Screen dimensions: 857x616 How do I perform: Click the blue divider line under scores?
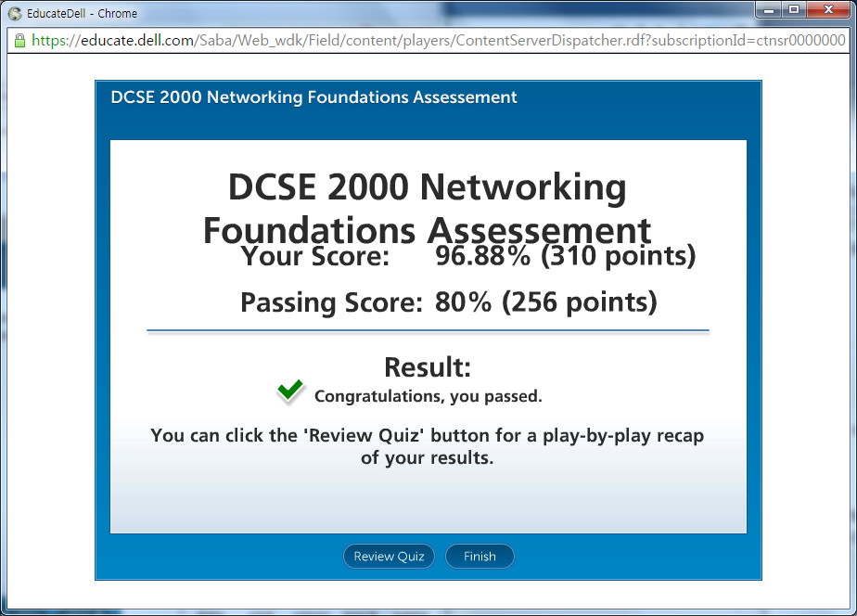point(428,329)
